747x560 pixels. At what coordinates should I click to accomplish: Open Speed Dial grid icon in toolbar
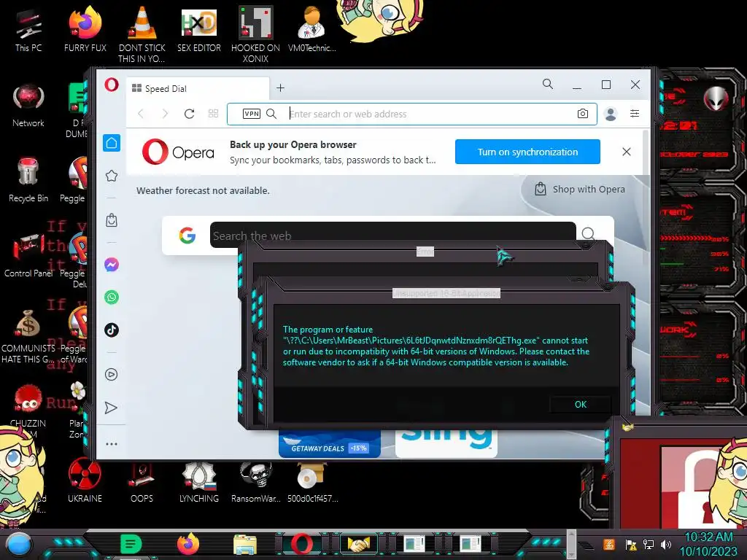coord(214,113)
